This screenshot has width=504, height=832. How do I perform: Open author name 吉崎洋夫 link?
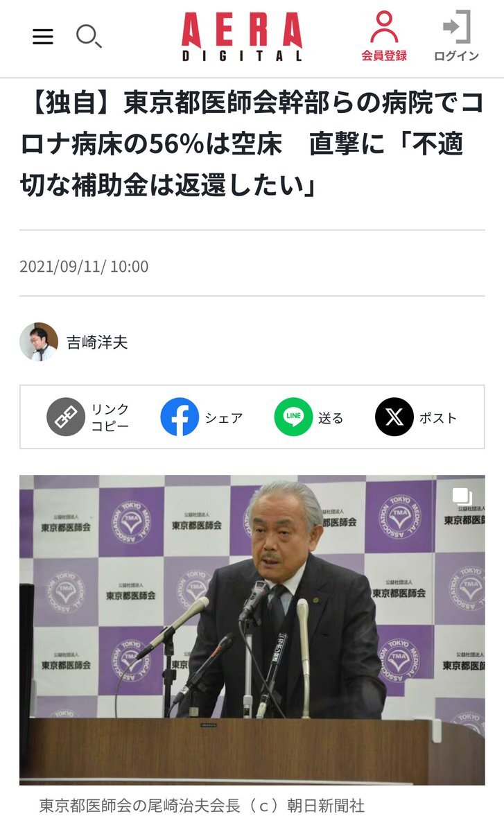point(97,343)
